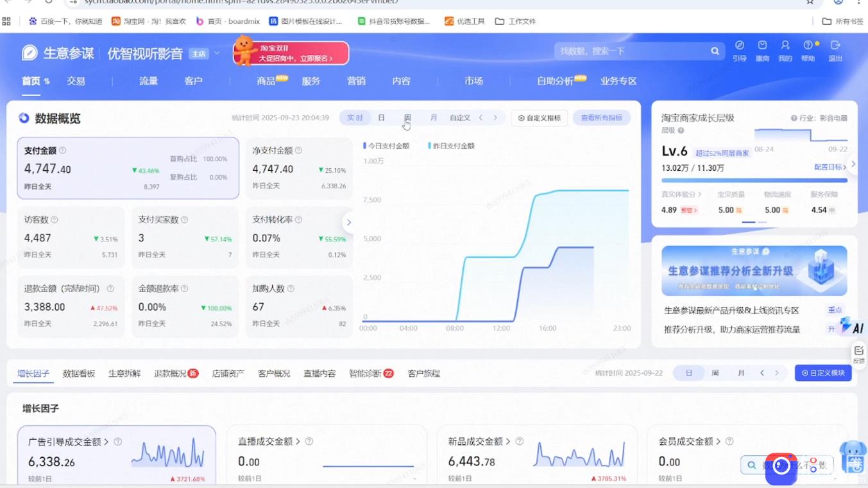Open the browser apps grid icon
Image resolution: width=868 pixels, height=488 pixels.
click(x=6, y=21)
